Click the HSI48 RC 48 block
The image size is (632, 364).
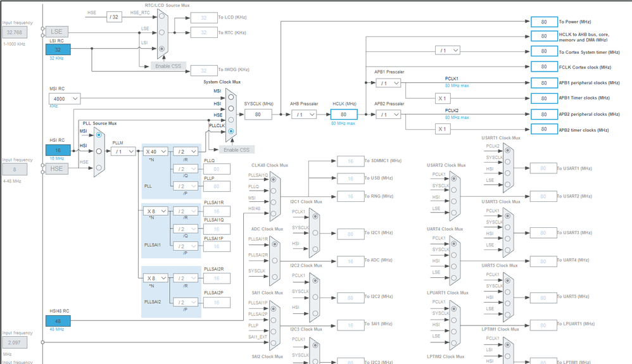(58, 322)
